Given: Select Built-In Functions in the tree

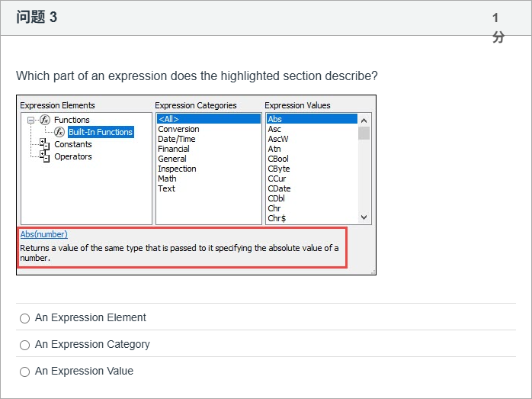Looking at the screenshot, I should tap(100, 132).
